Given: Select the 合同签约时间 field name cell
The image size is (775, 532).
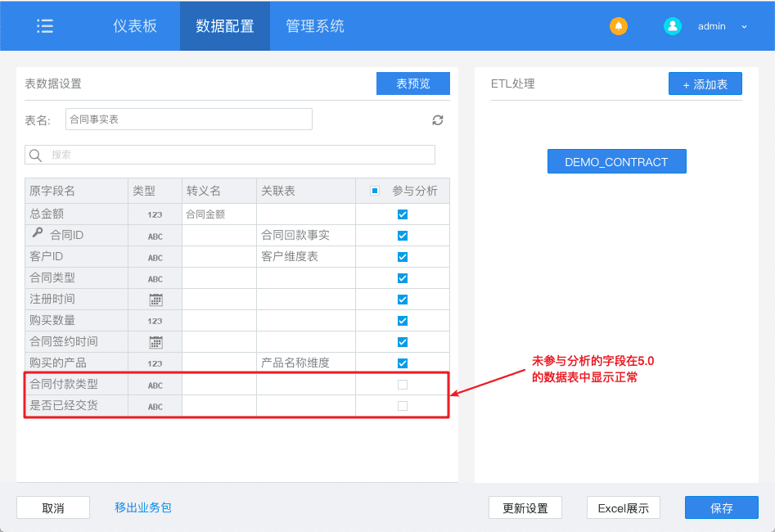Looking at the screenshot, I should [x=77, y=341].
